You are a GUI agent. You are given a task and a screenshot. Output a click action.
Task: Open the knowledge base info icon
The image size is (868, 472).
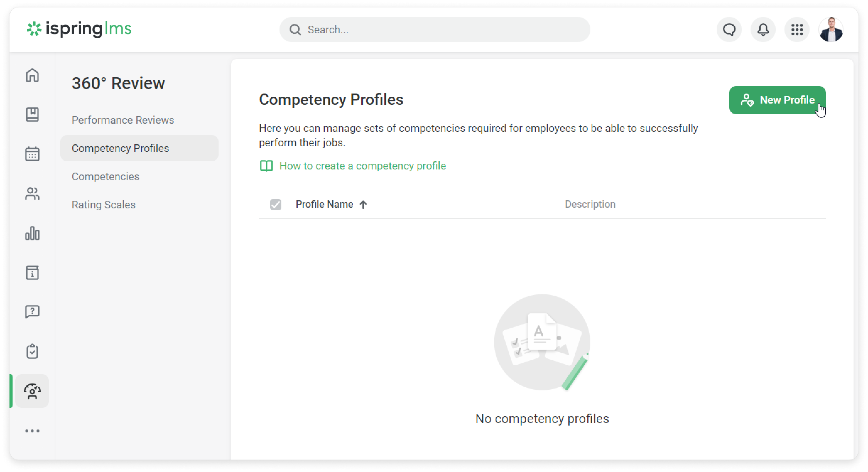(32, 273)
